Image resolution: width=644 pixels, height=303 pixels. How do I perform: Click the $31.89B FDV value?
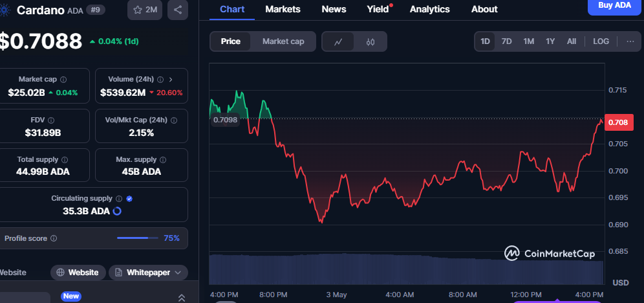[43, 133]
